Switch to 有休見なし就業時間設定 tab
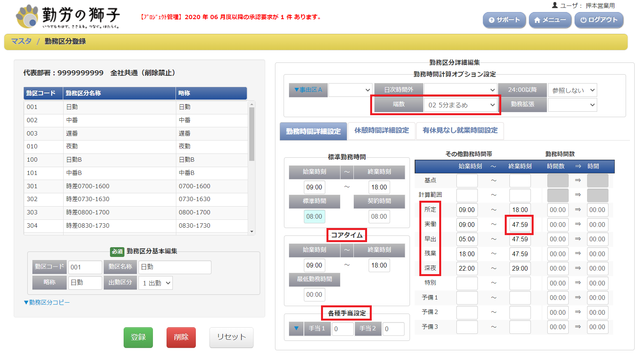The height and width of the screenshot is (353, 644). tap(460, 130)
